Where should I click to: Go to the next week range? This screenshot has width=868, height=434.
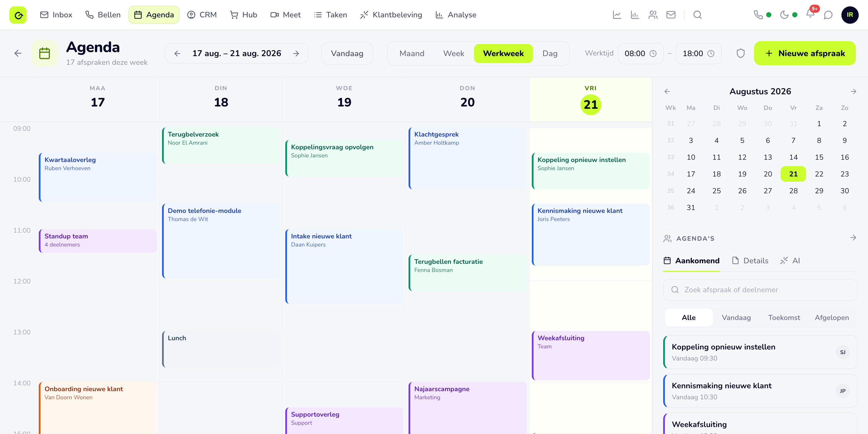click(x=296, y=54)
